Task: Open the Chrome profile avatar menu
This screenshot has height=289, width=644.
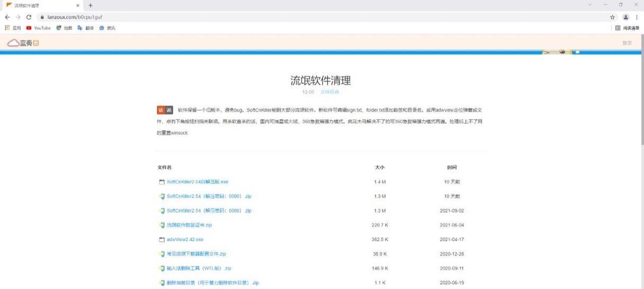Action: 626,17
